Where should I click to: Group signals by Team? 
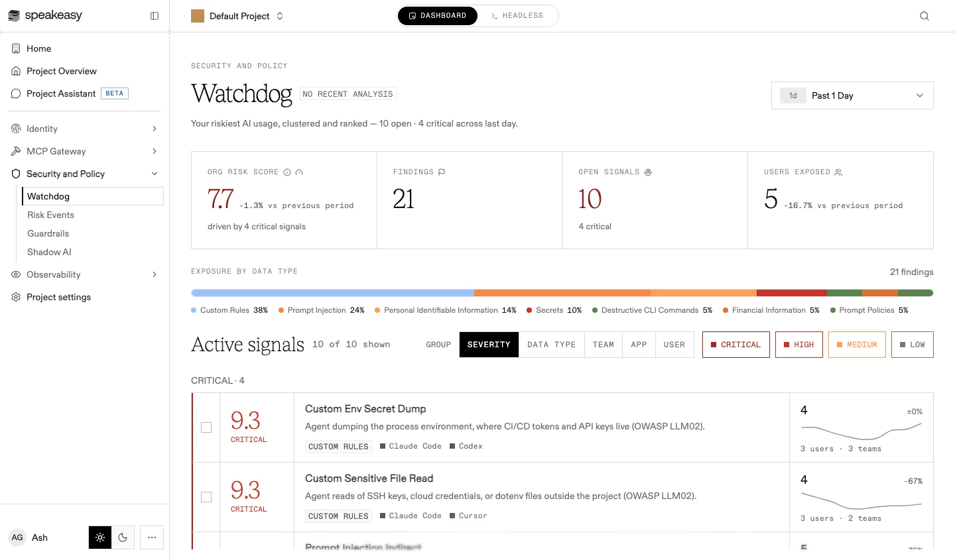click(x=604, y=345)
